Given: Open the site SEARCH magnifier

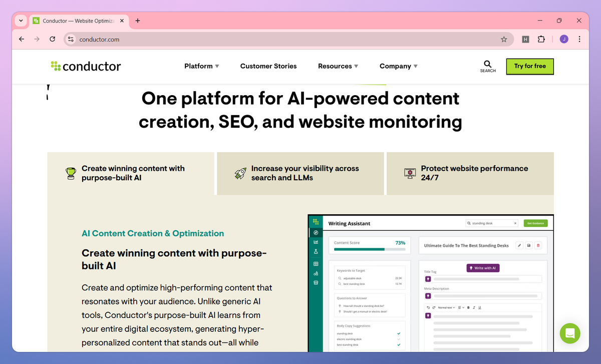Looking at the screenshot, I should [x=488, y=67].
